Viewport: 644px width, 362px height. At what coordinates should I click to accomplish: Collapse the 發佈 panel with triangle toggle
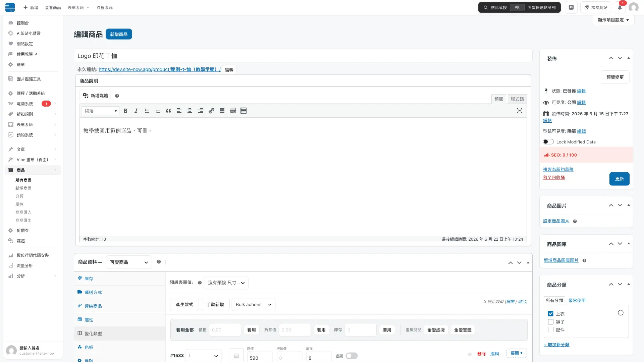click(629, 58)
